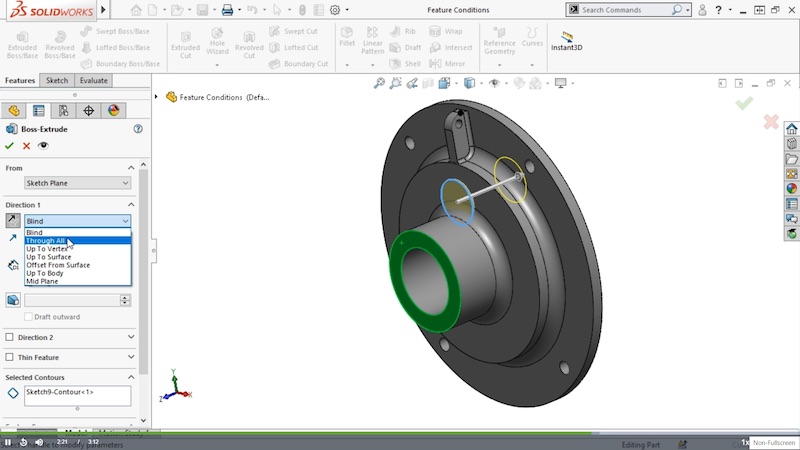Open SolidWorks Resources task pane home icon

click(791, 129)
